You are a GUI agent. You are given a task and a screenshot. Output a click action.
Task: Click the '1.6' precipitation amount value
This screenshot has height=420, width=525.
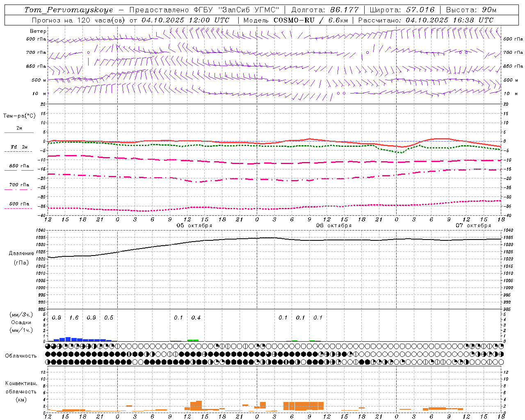coord(74,317)
